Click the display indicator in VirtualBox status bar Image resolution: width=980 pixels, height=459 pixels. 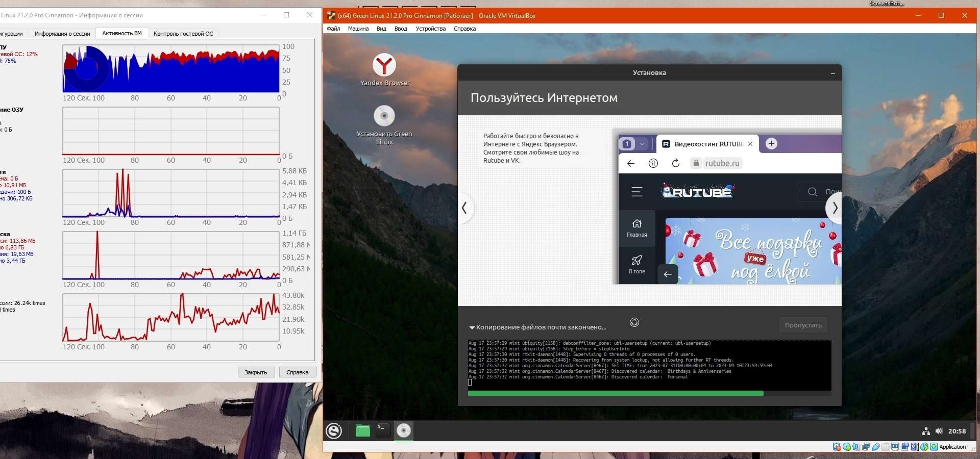tap(895, 447)
